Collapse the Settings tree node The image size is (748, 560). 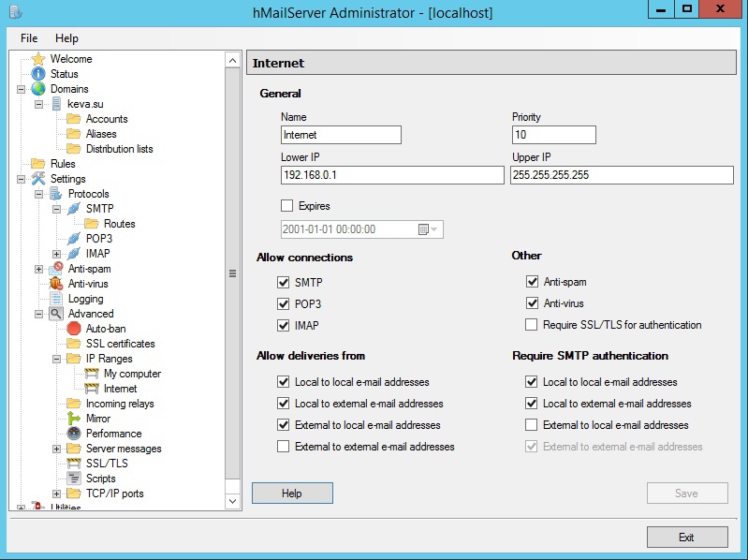click(21, 180)
